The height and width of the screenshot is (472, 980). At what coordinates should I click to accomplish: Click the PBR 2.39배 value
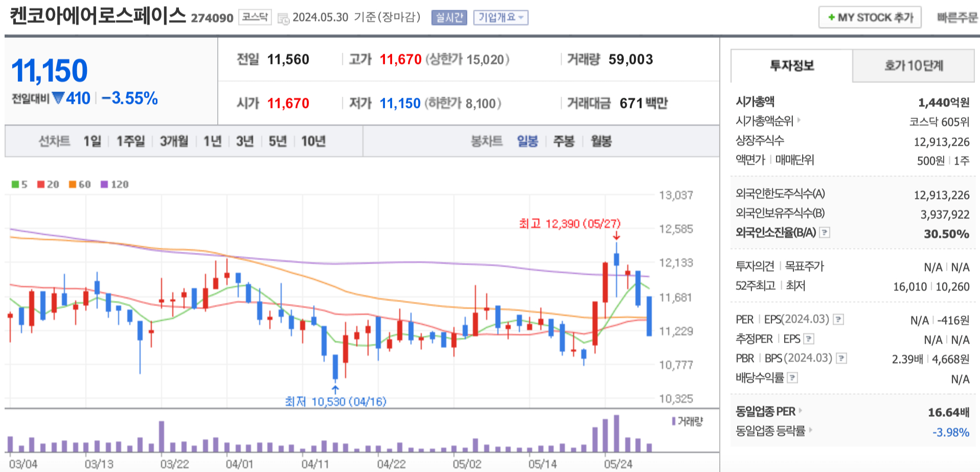tap(907, 359)
